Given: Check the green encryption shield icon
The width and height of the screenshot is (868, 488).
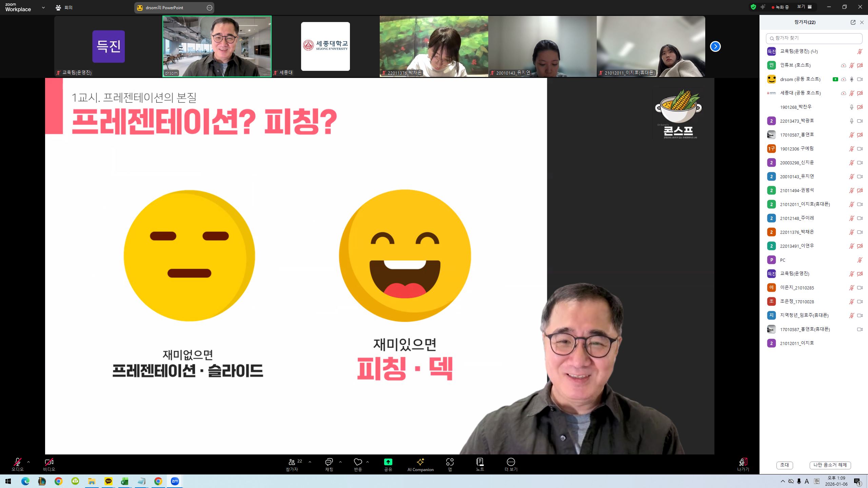Looking at the screenshot, I should coord(753,7).
